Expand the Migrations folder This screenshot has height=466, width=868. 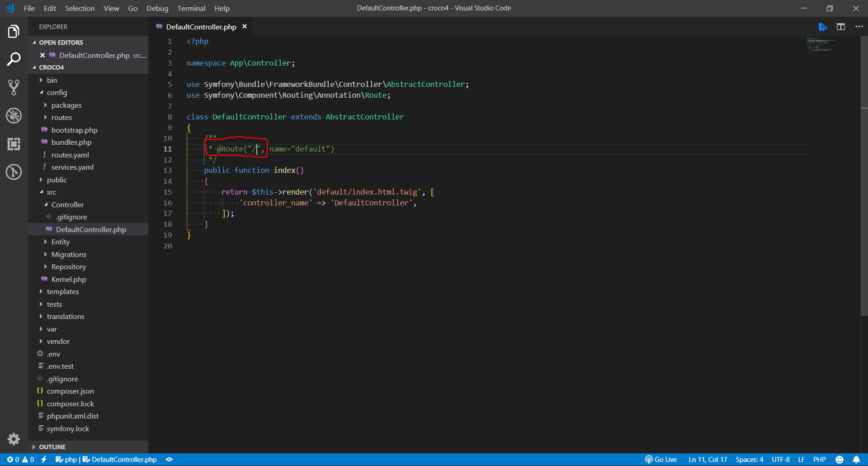coord(88,254)
